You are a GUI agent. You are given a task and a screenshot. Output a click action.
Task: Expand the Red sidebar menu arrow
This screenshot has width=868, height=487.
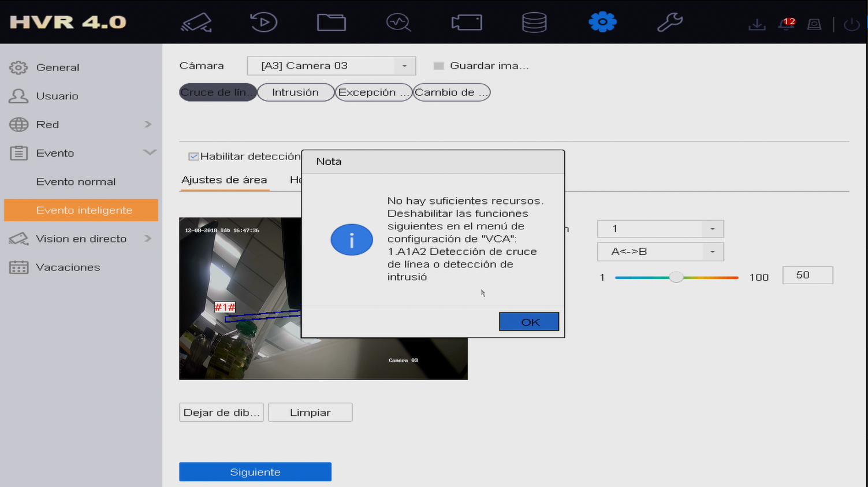pyautogui.click(x=148, y=124)
